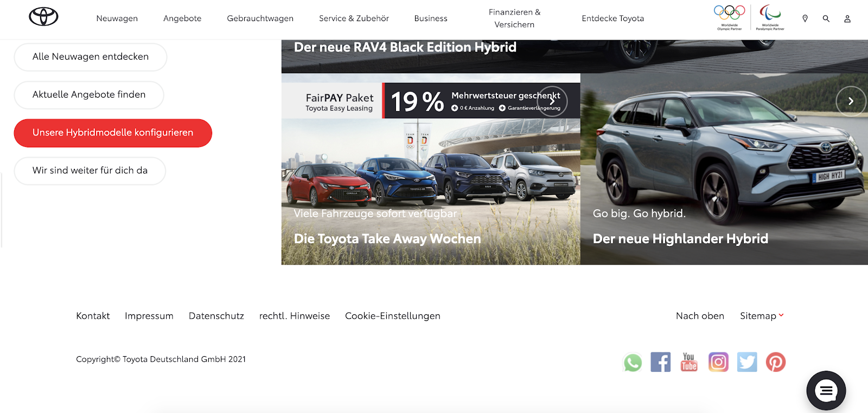Open the Impressum footer link
Screen dimensions: 868x413
[x=149, y=316]
